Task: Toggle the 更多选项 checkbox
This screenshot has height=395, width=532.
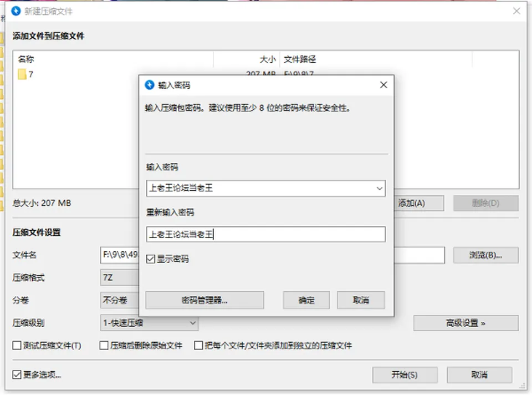Action: click(x=17, y=374)
